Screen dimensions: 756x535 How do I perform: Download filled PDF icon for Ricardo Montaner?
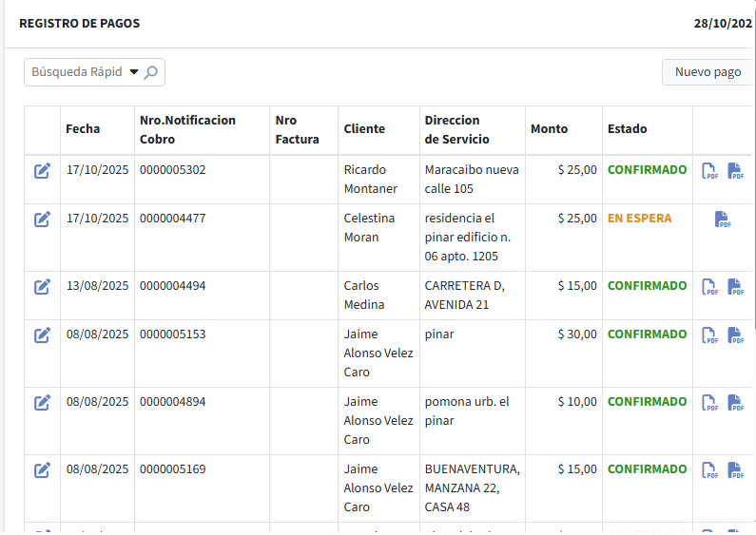pos(735,172)
